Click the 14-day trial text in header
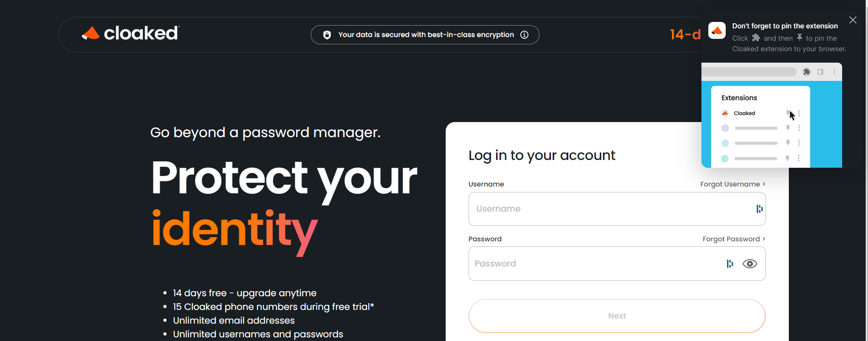This screenshot has height=341, width=868. tap(685, 35)
